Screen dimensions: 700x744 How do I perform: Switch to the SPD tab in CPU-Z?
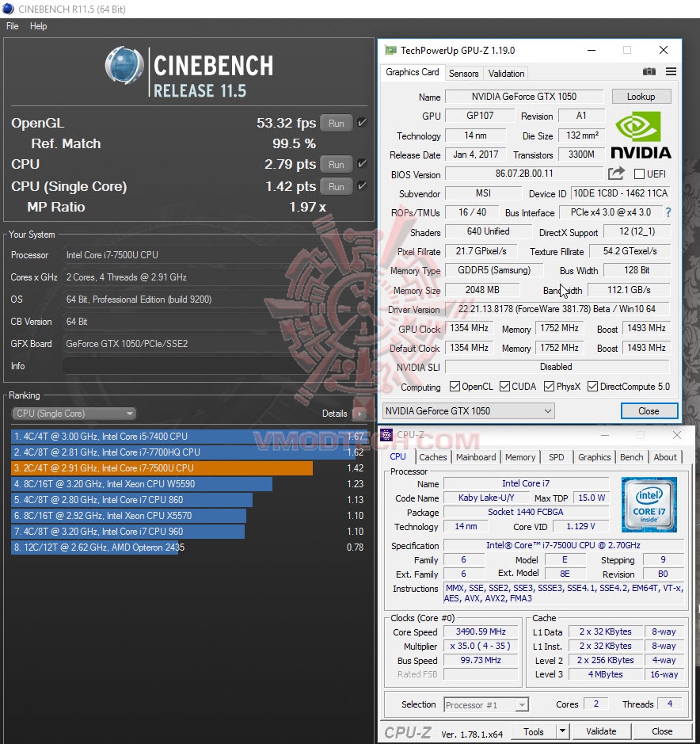(x=557, y=457)
